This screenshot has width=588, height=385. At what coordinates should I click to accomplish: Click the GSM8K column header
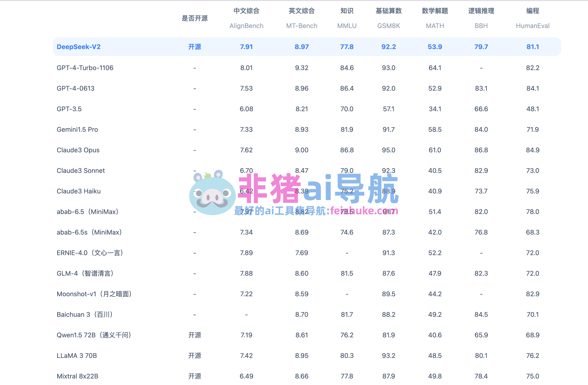[x=388, y=26]
